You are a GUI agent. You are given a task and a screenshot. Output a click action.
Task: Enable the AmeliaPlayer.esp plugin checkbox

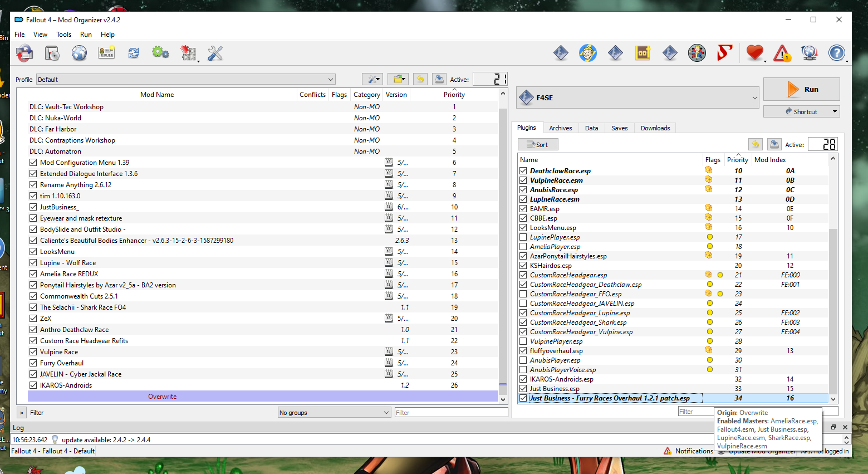point(523,247)
